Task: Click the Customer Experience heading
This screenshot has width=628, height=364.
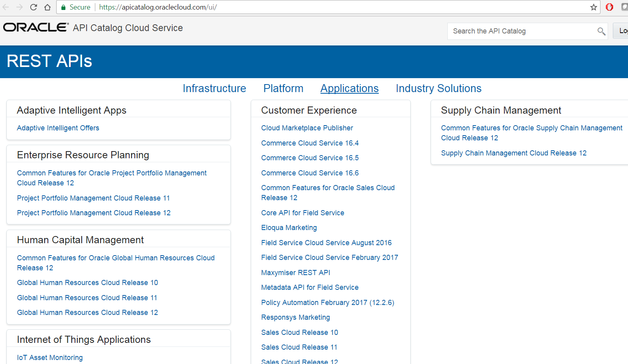Action: tap(309, 110)
